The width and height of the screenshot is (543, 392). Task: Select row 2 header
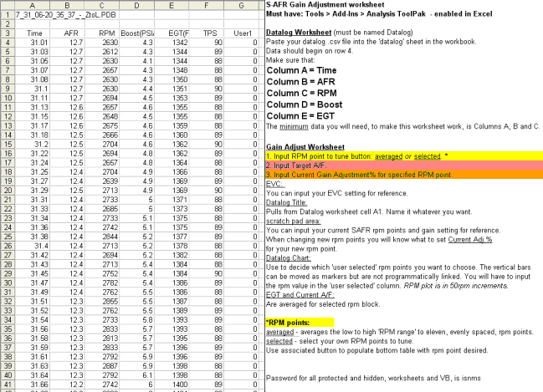pos(8,24)
